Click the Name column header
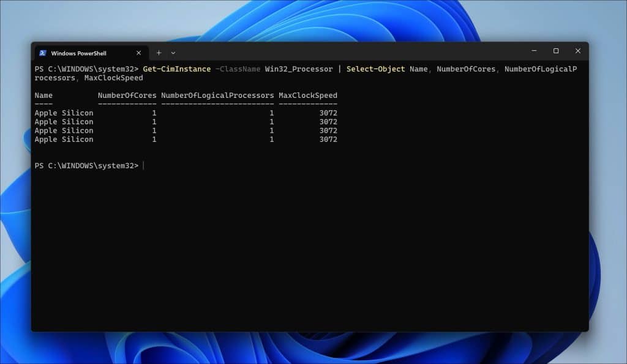The height and width of the screenshot is (364, 627). coord(43,95)
